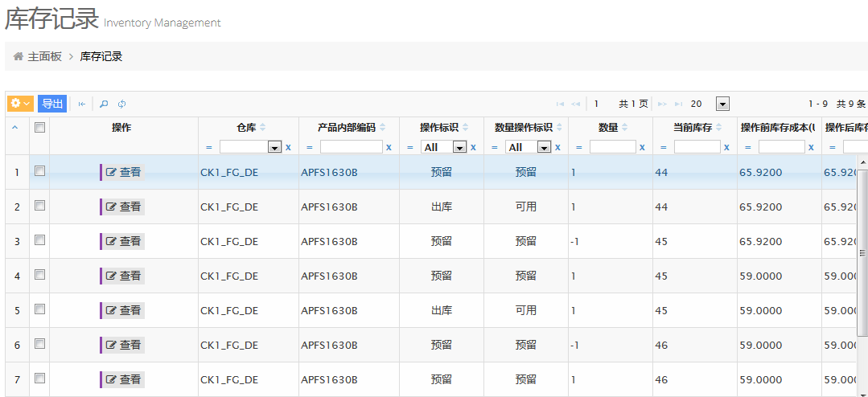
Task: Click the 产品内部编码 filter text field
Action: [x=352, y=147]
